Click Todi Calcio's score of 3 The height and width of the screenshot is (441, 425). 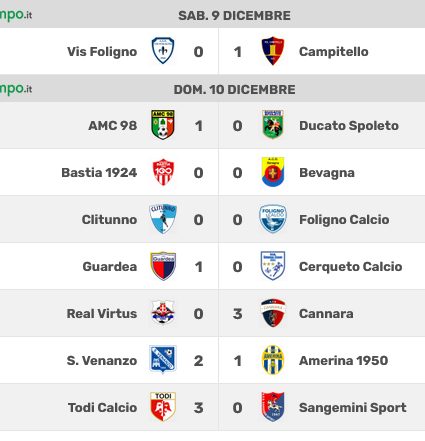tap(198, 407)
